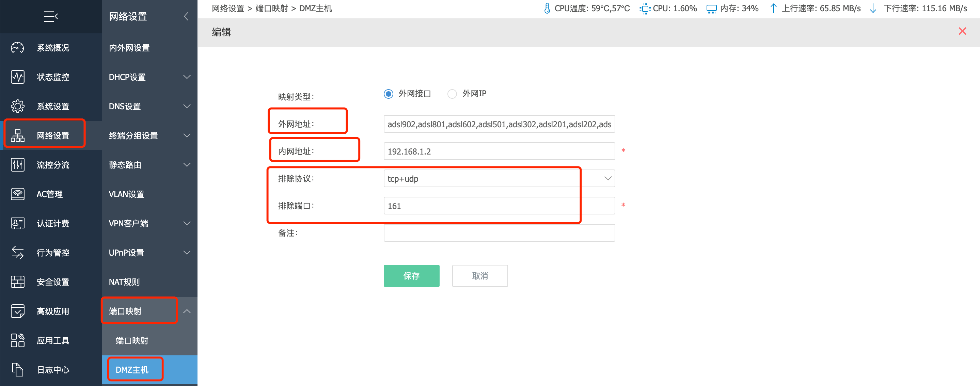Click the sidebar collapse hamburger icon
The height and width of the screenshot is (386, 980).
point(51,16)
